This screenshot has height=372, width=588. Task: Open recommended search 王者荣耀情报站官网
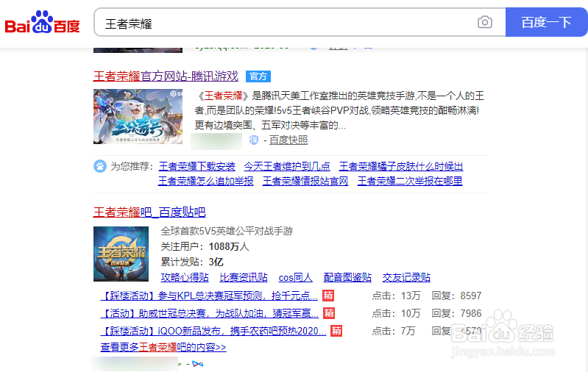(305, 181)
